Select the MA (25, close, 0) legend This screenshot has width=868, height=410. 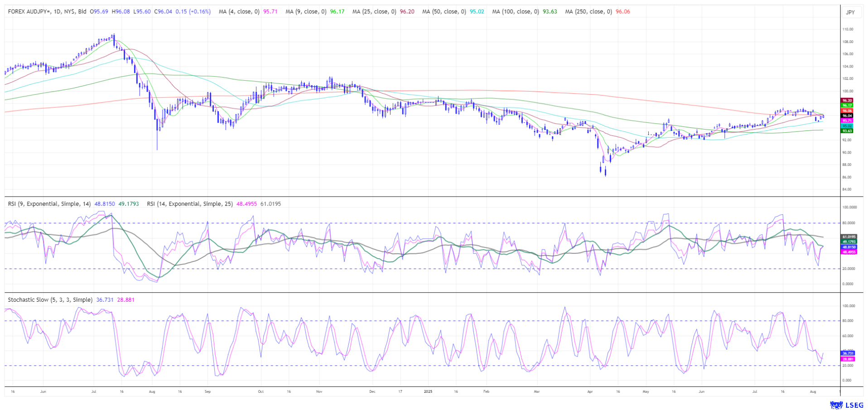click(x=374, y=12)
